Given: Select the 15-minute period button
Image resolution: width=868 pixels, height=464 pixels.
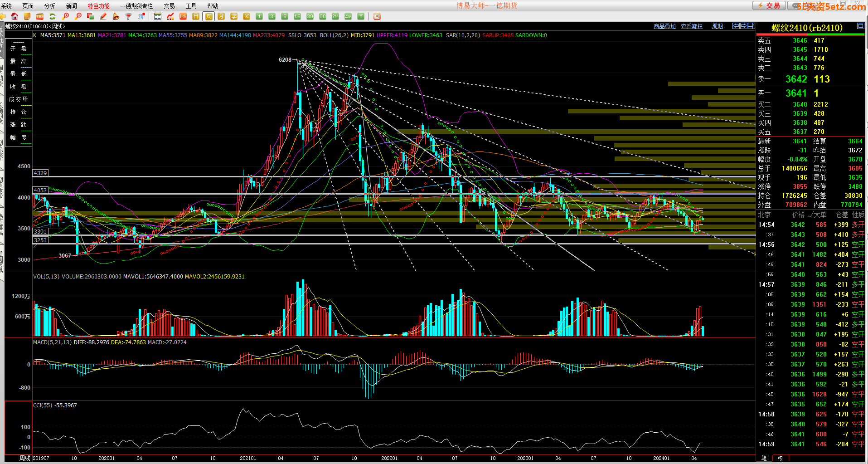Looking at the screenshot, I should click(297, 16).
